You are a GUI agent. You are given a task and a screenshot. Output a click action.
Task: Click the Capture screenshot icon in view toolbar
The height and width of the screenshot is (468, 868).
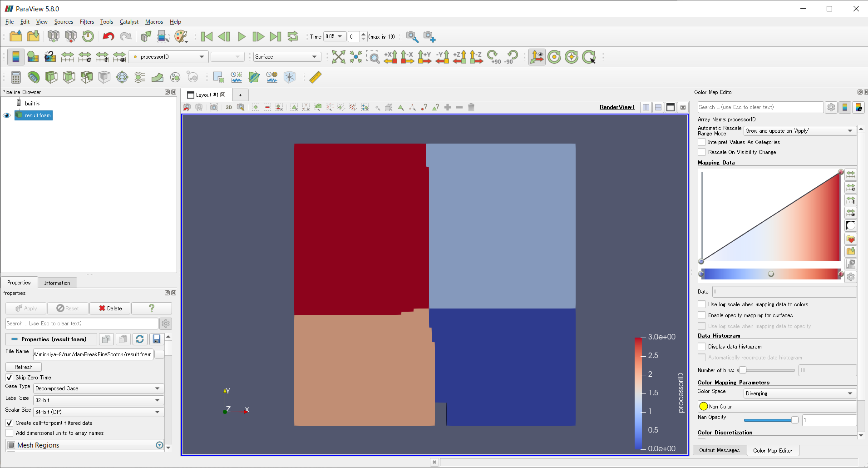(x=214, y=107)
